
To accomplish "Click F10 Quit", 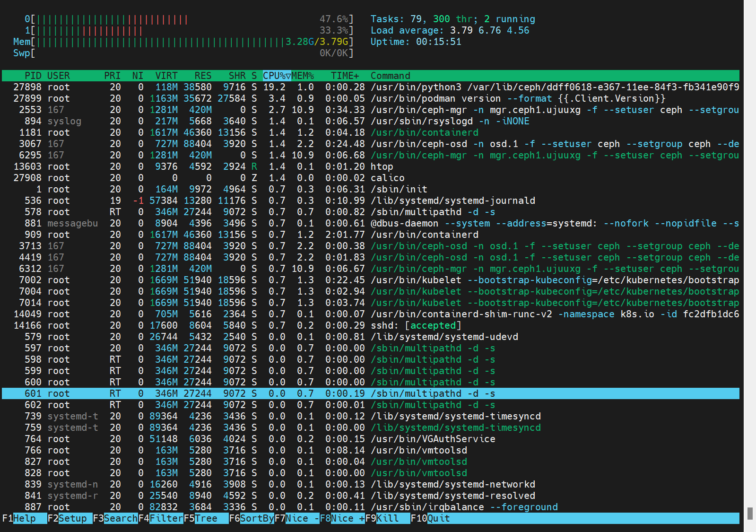I will (430, 518).
